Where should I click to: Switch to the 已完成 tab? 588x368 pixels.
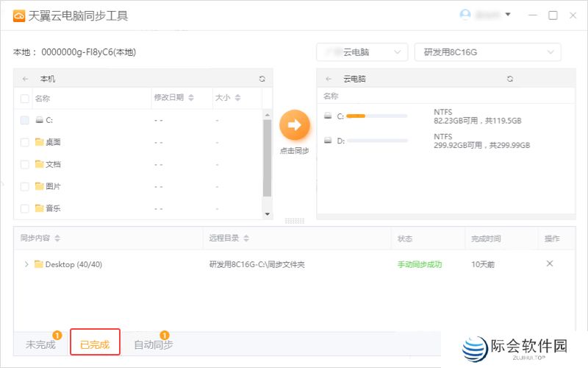pyautogui.click(x=95, y=342)
